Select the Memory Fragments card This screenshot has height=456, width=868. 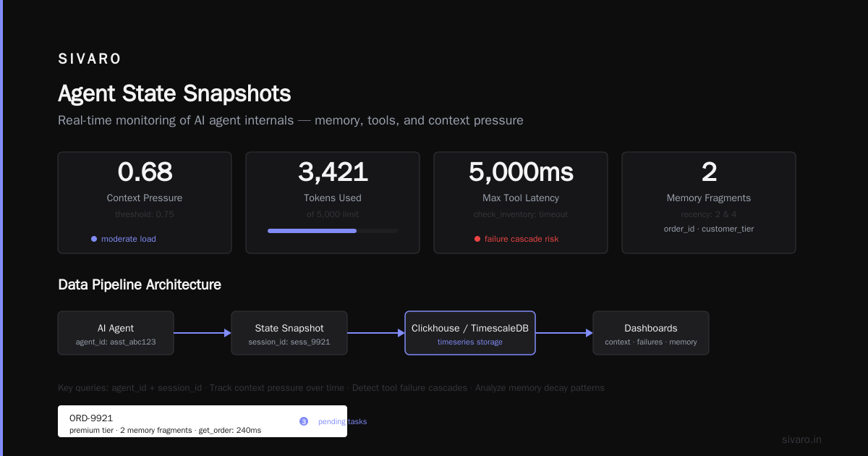(x=709, y=203)
